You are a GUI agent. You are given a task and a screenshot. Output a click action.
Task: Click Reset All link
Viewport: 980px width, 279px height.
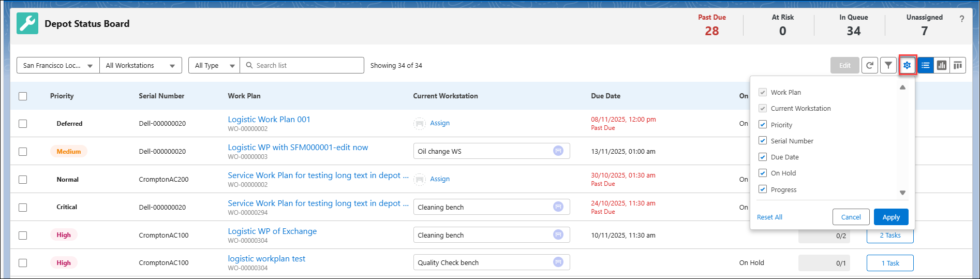tap(769, 217)
